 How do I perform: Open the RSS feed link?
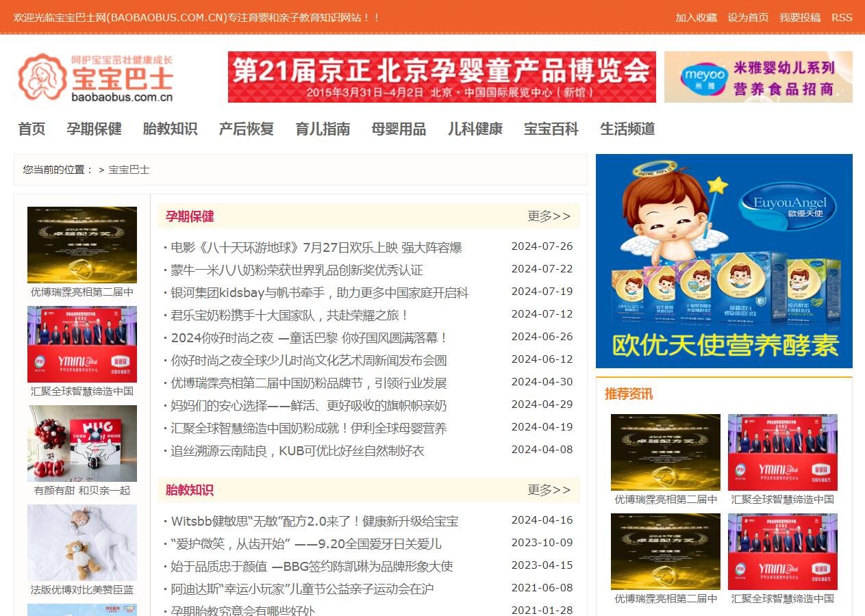(842, 17)
